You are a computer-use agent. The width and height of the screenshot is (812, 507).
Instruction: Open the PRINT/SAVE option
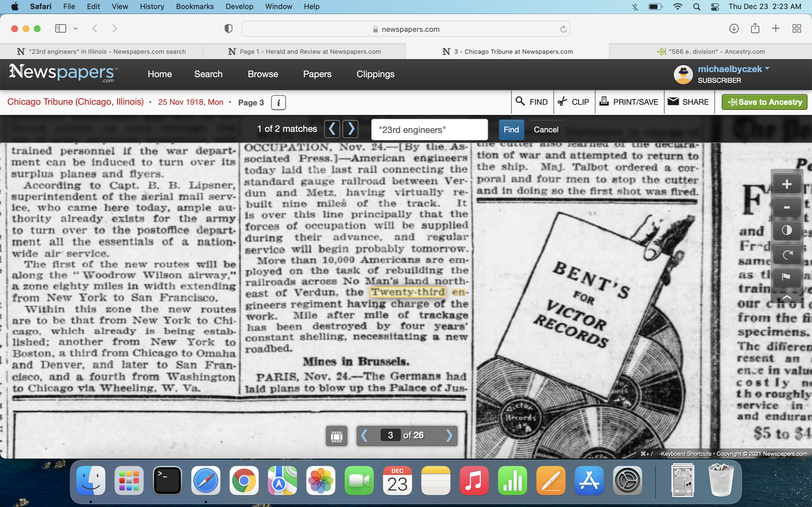click(629, 102)
